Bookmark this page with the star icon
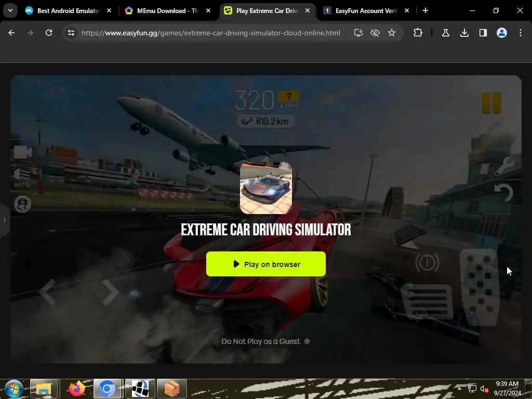 click(392, 33)
